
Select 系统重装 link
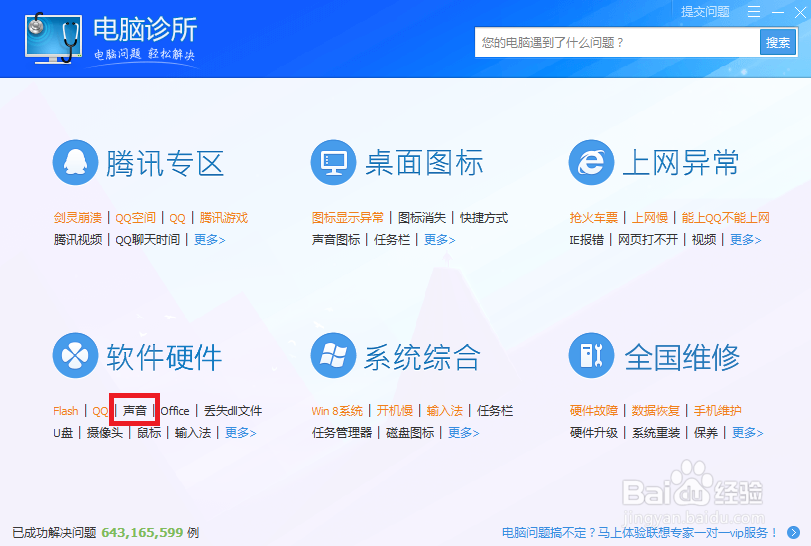[656, 432]
